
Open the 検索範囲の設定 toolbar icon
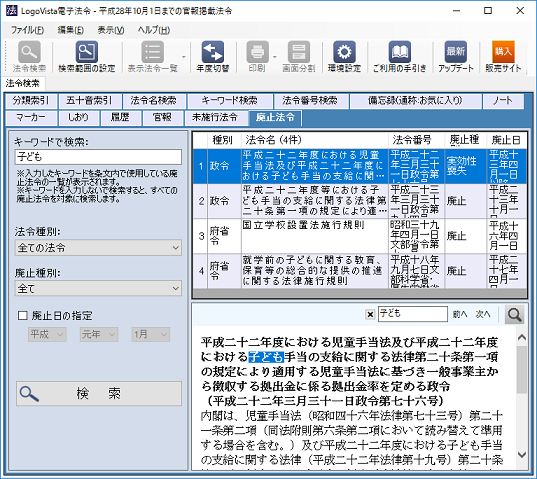point(87,52)
